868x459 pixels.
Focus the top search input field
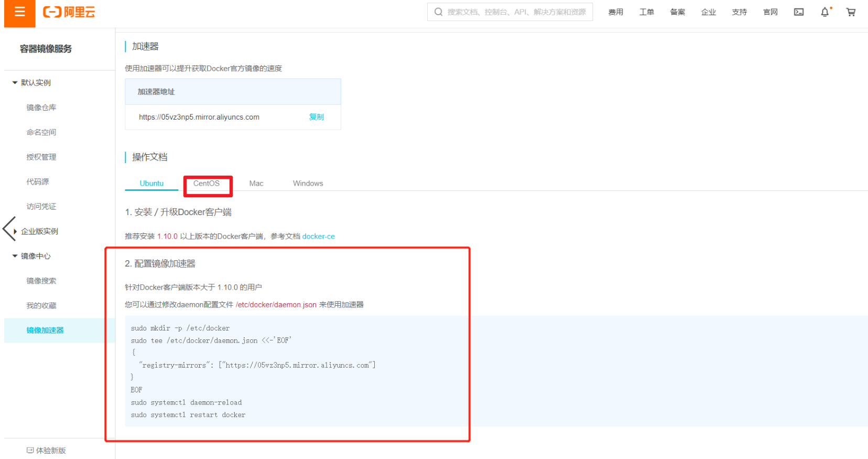click(510, 12)
